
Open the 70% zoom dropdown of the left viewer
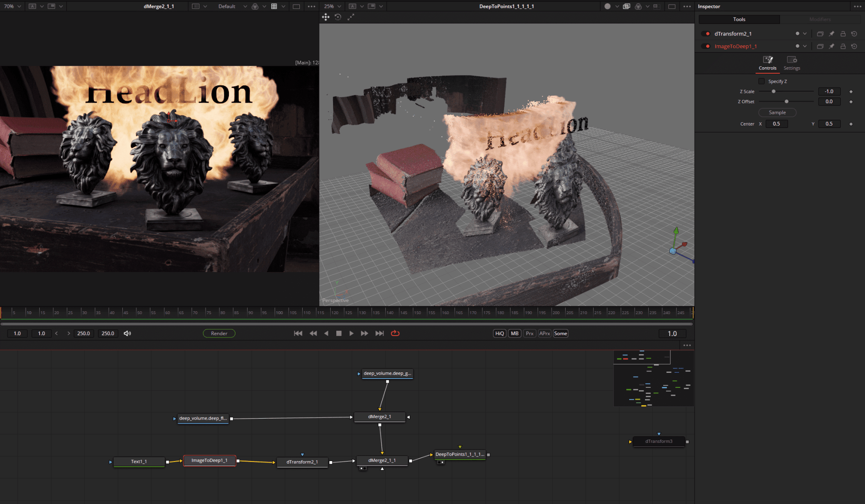(x=14, y=6)
